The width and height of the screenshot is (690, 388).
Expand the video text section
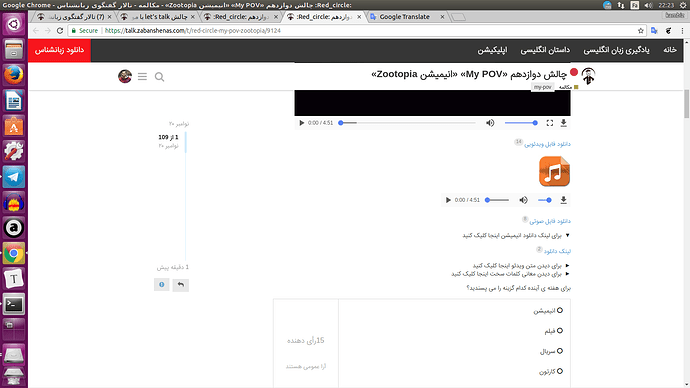(521, 266)
